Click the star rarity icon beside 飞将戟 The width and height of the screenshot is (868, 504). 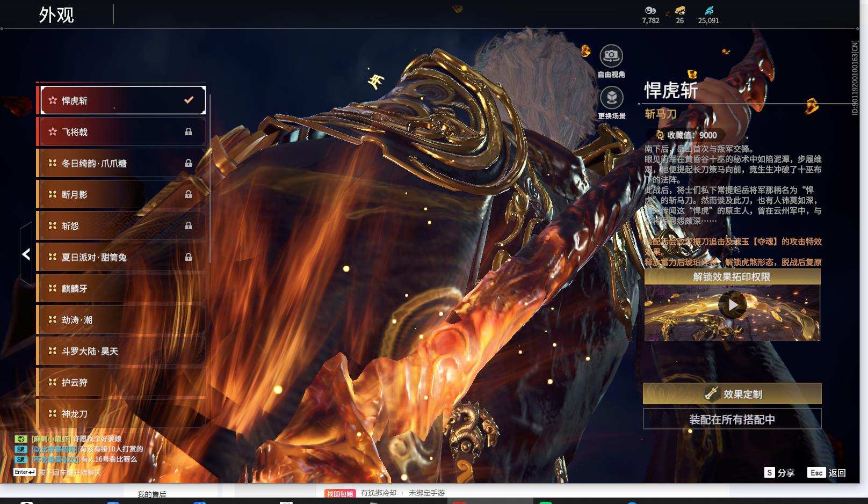53,132
